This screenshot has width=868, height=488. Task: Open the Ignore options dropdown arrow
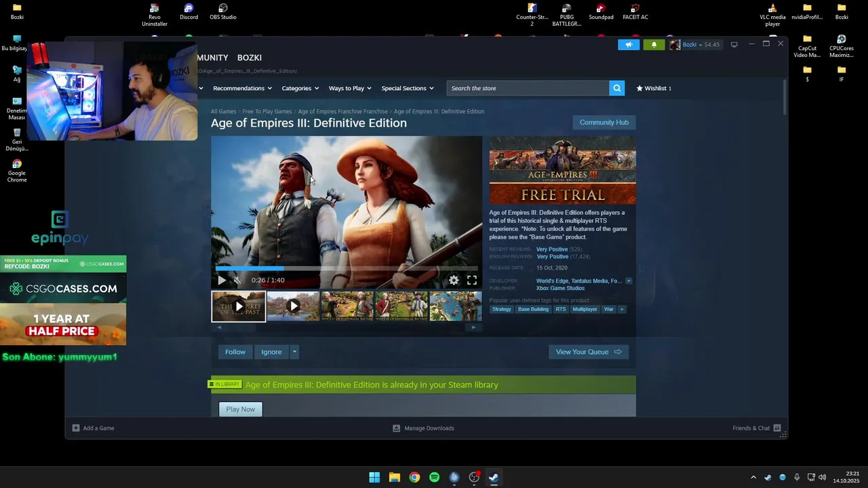294,352
